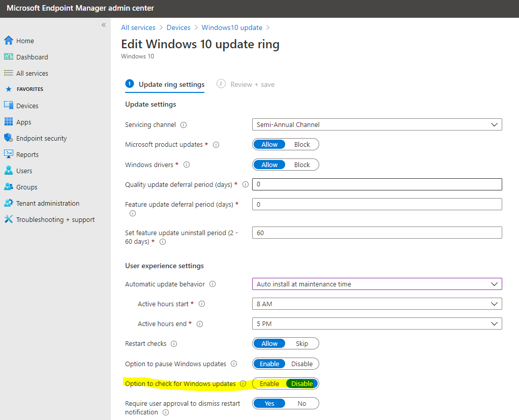519x420 pixels.
Task: Set Microsoft product updates to Allow
Action: (x=269, y=145)
